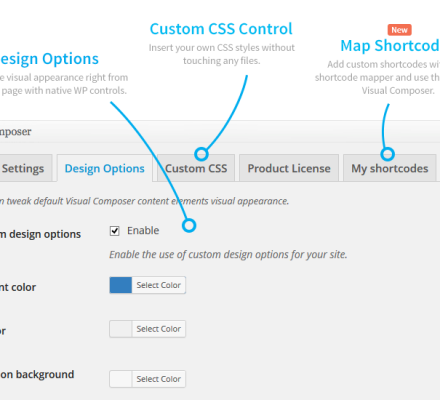
Task: Click the Custom CSS Control heading
Action: [221, 29]
